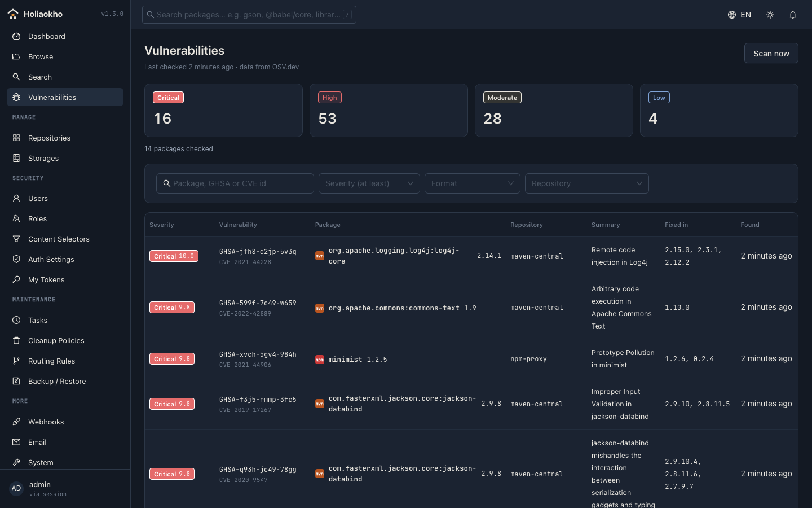Click the Moderate count card
Screen dimensions: 812x508
tap(554, 110)
